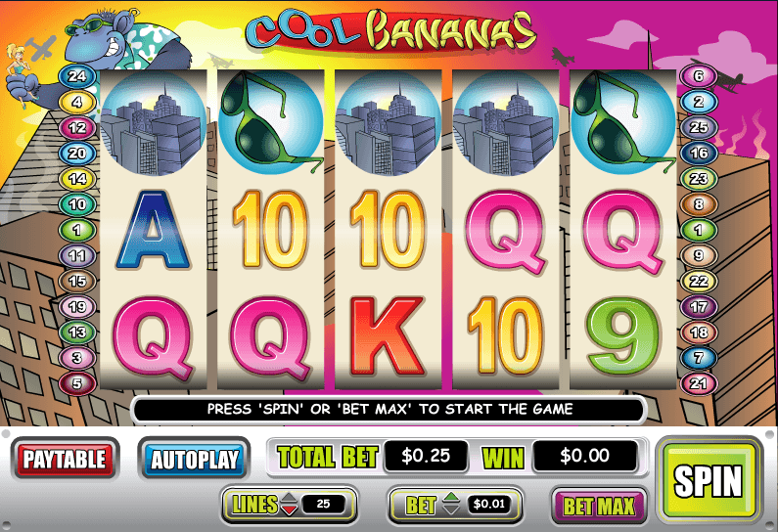
Task: Click payline marker 21 at bottom right
Action: click(699, 383)
